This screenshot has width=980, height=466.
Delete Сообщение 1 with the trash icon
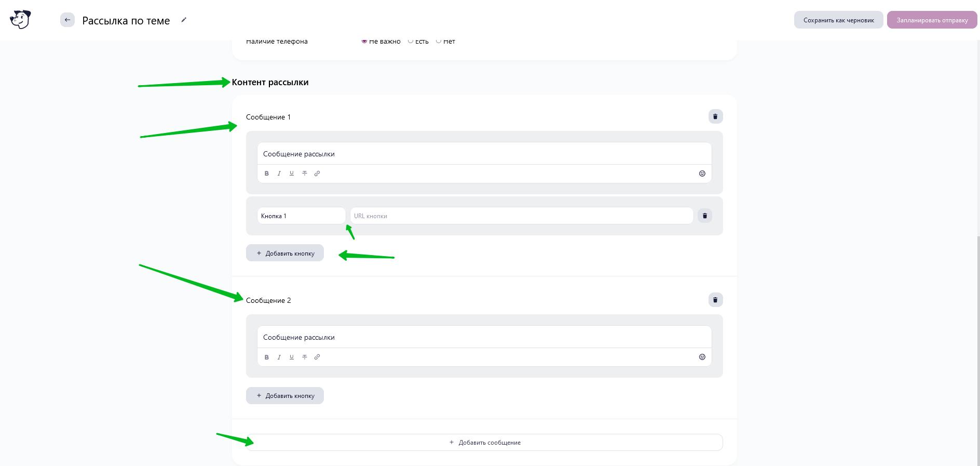(x=715, y=116)
